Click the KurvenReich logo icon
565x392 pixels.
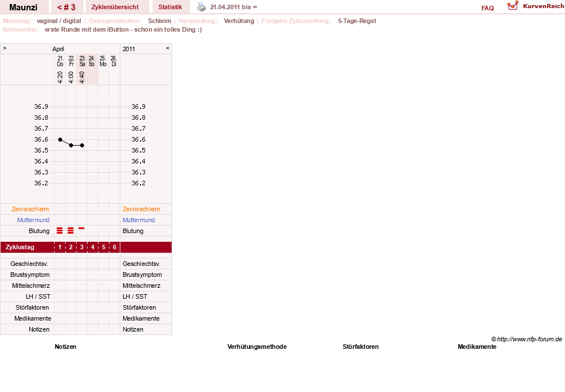pos(513,6)
